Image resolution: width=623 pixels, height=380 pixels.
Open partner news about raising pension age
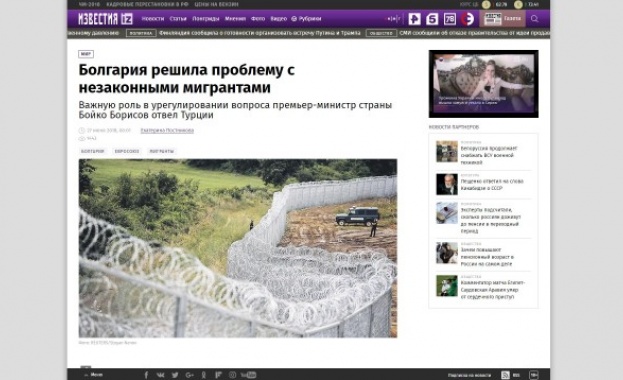pos(487,257)
